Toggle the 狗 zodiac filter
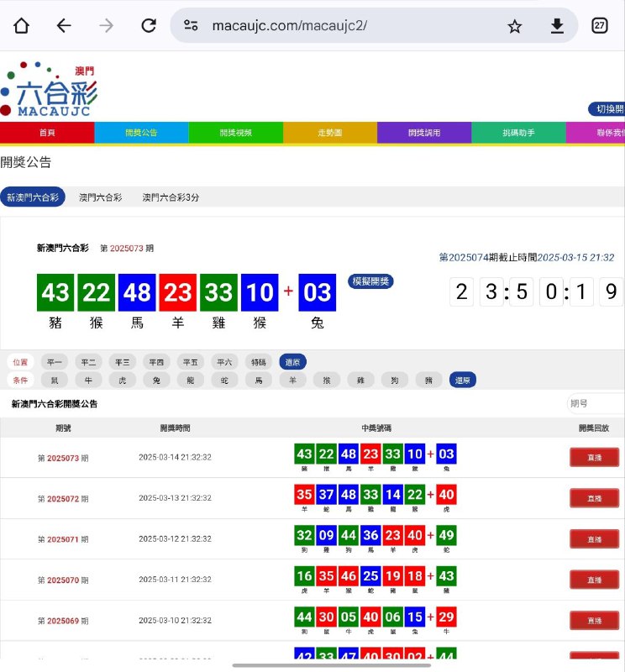The height and width of the screenshot is (672, 625). (394, 381)
